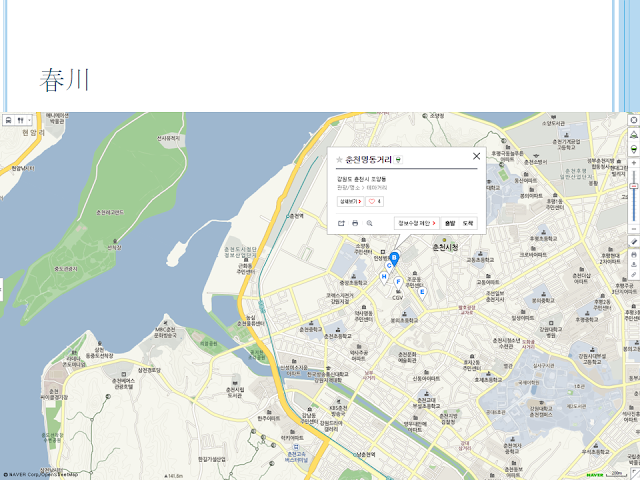Toggle the restaurant (fork and knife) layer
This screenshot has width=640, height=480.
point(20,120)
